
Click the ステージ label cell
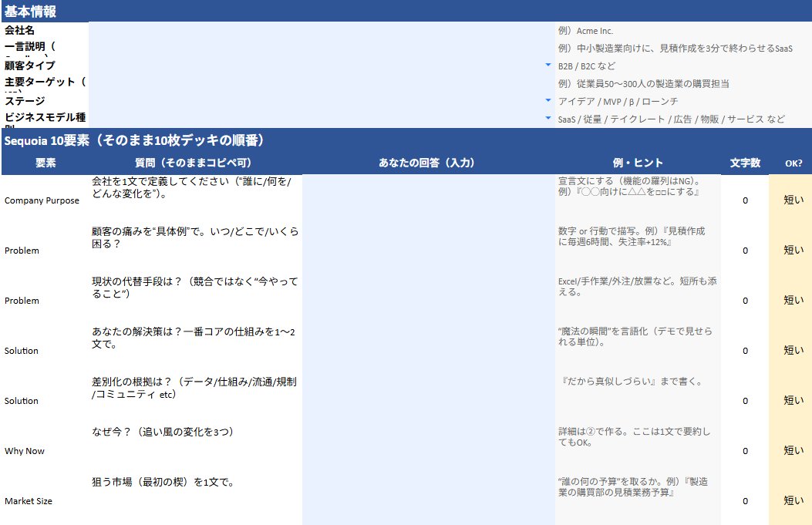point(45,101)
